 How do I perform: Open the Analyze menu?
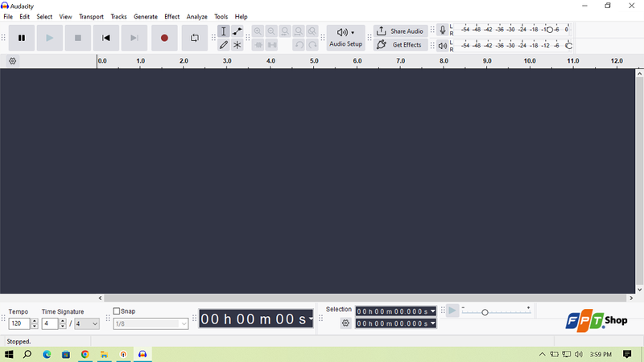point(196,17)
